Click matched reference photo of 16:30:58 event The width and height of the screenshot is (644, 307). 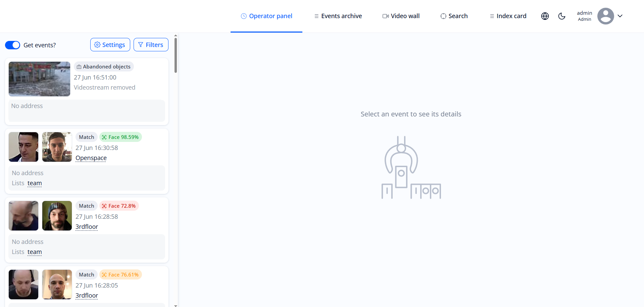[57, 147]
